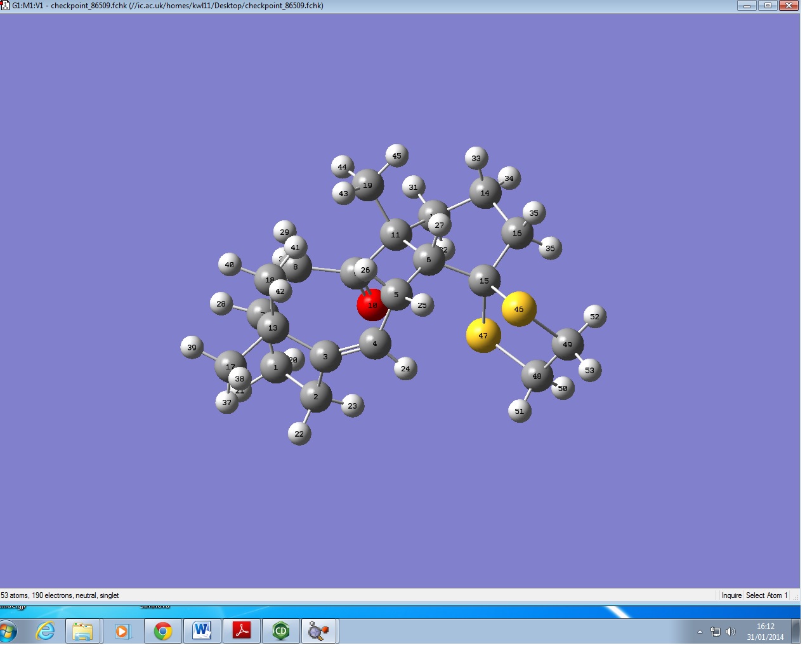Open the Windows Start menu orb
812x650 pixels.
6,632
